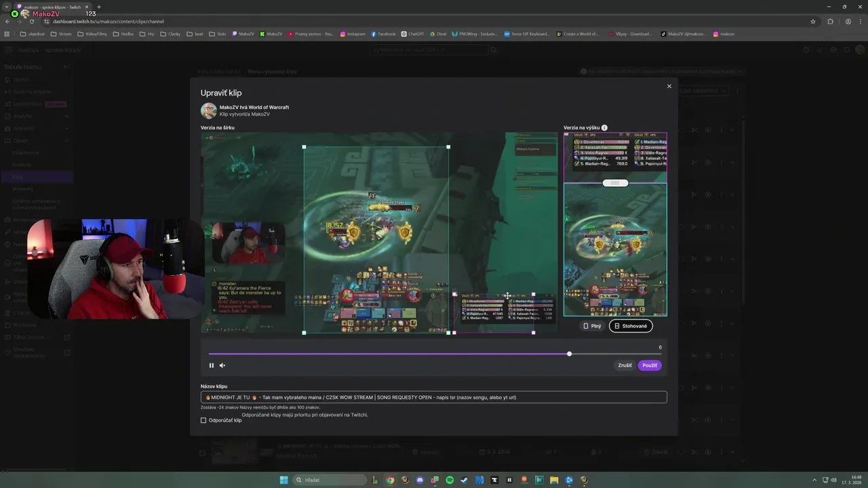Screen dimensions: 868x488
Task: Open the Chrome extensions menu
Action: (x=830, y=21)
